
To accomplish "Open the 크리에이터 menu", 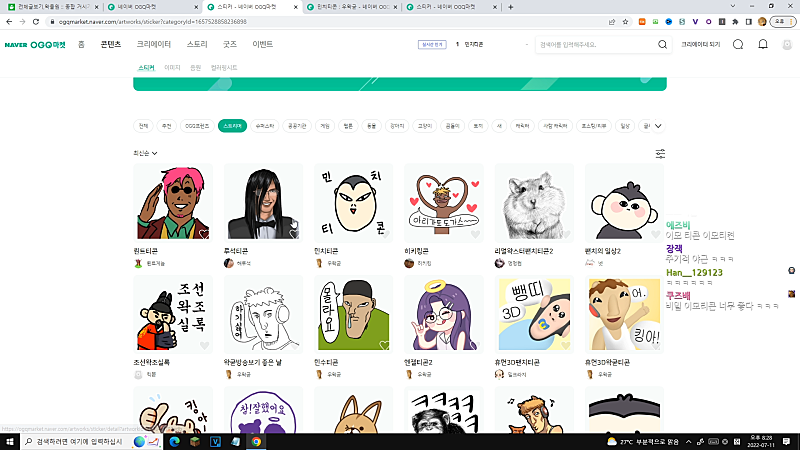I will pos(154,44).
